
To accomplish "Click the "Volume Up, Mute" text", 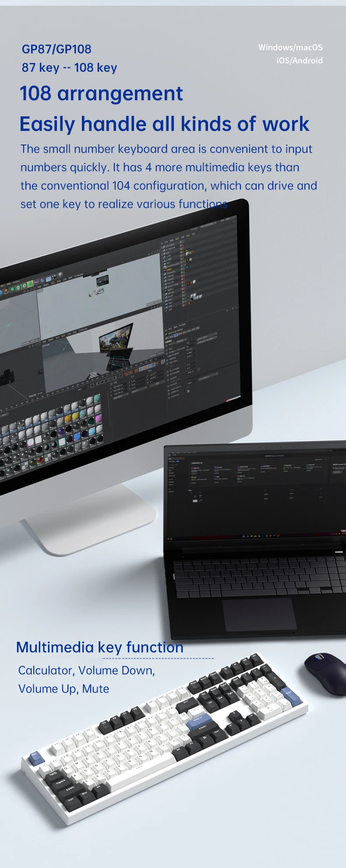I will 64,689.
